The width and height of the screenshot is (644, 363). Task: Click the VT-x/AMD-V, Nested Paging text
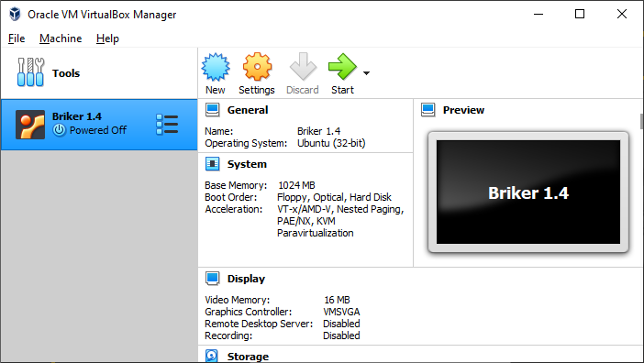click(340, 209)
